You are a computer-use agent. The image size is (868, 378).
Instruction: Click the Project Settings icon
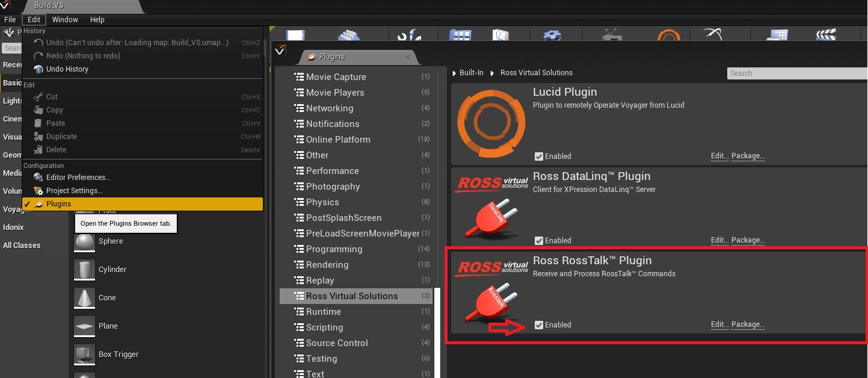click(x=38, y=191)
